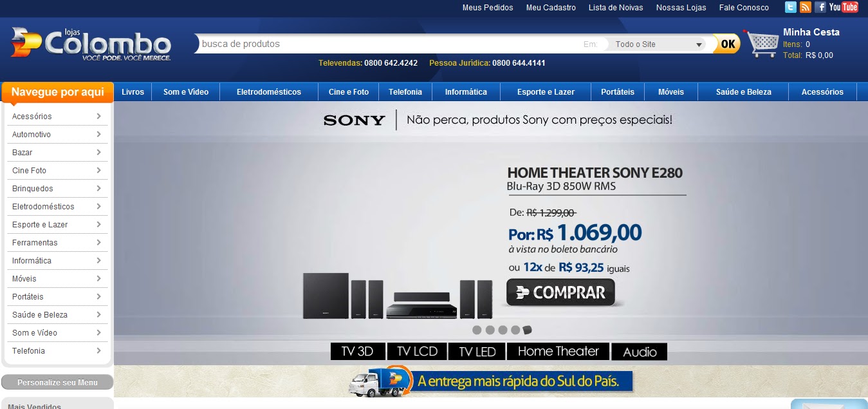Screen dimensions: 868x409
Task: Select Som e Vídeo top menu
Action: (x=186, y=92)
